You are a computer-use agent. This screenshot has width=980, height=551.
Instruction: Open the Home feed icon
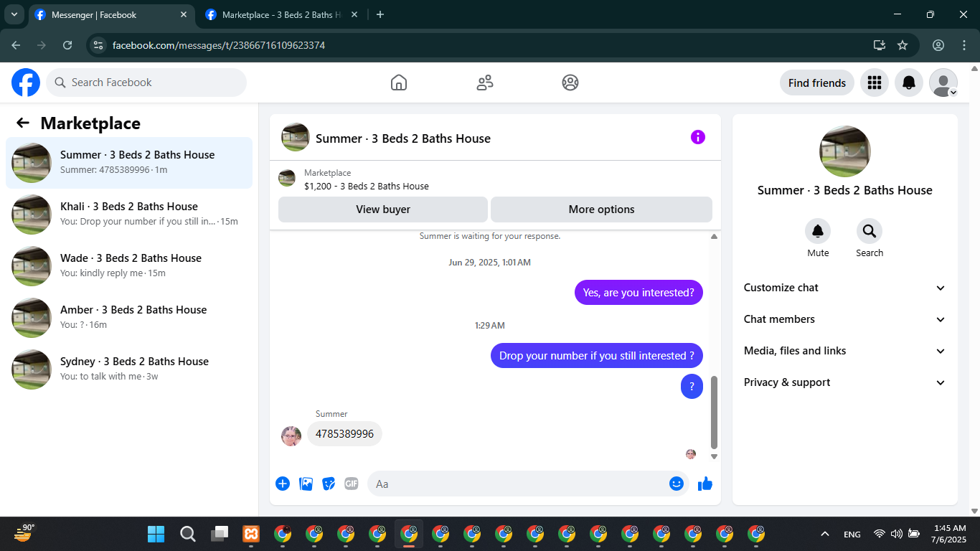399,83
